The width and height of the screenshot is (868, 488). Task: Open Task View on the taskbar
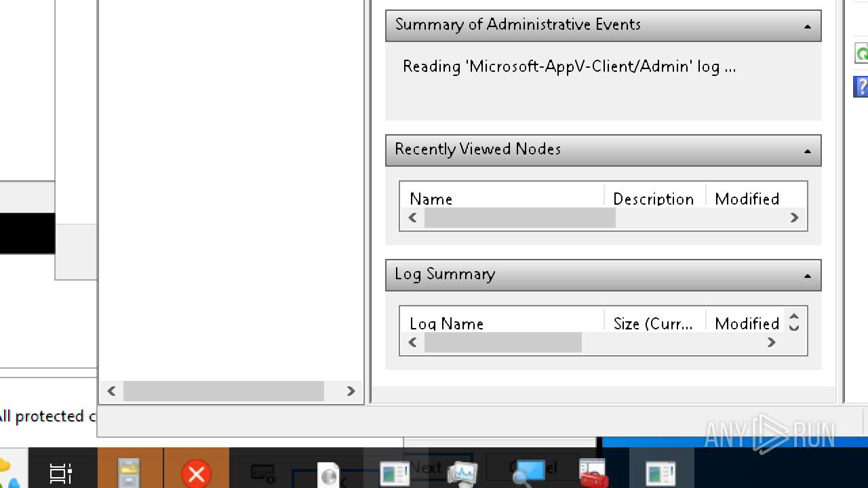point(61,473)
